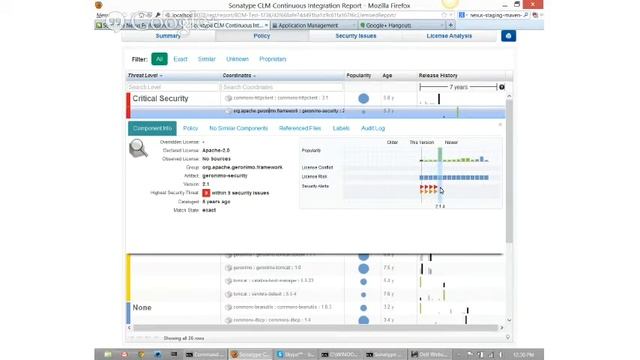This screenshot has width=640, height=360.
Task: Filter by Similar matches
Action: [207, 59]
